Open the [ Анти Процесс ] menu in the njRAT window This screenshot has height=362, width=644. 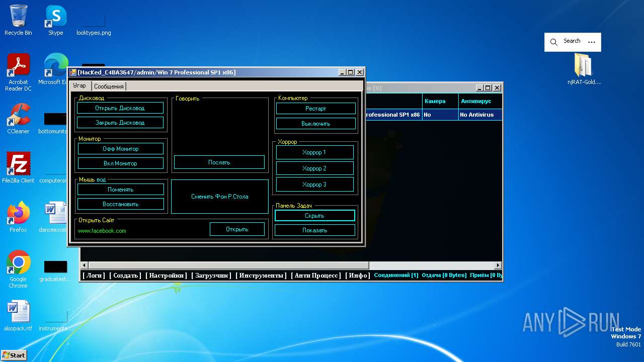pyautogui.click(x=316, y=276)
